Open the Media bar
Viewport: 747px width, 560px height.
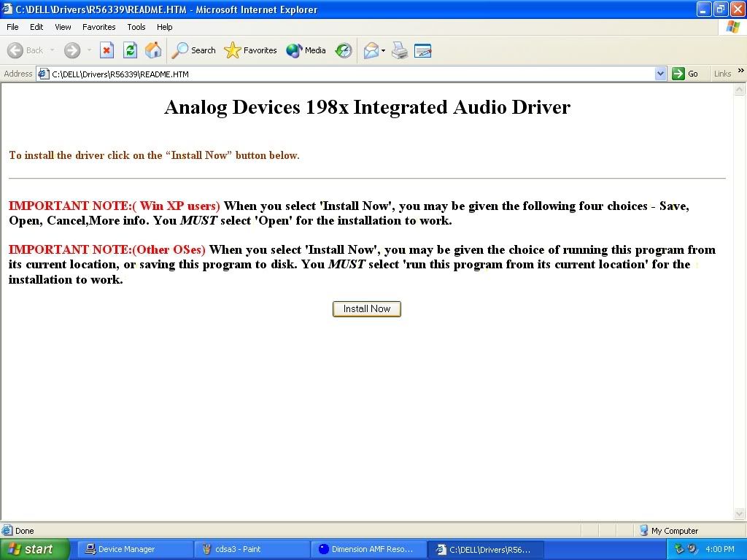pos(306,50)
